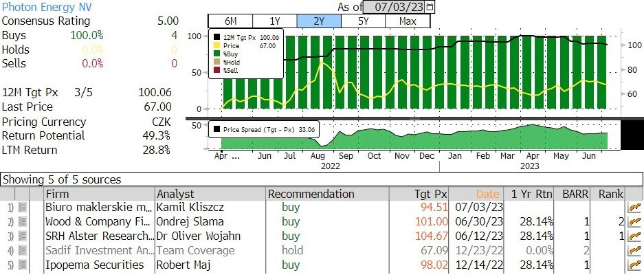The image size is (644, 277).
Task: Switch the chart to the 1Y range
Action: pyautogui.click(x=274, y=21)
